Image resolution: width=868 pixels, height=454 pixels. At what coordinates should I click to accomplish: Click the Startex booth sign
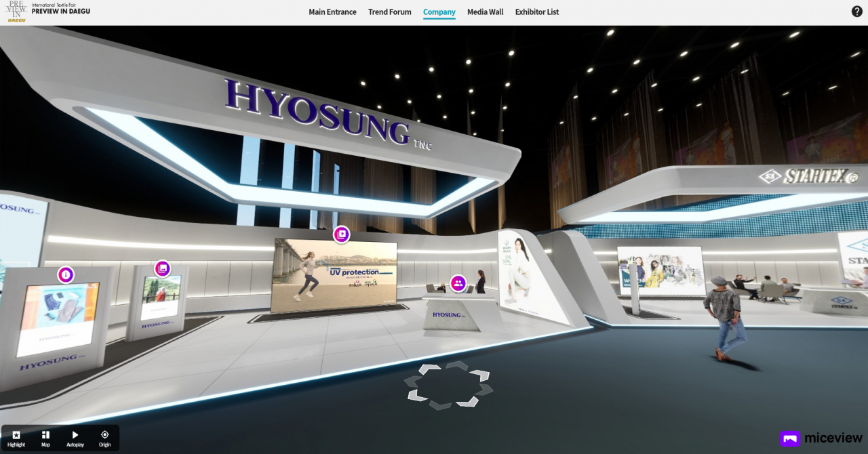click(807, 177)
